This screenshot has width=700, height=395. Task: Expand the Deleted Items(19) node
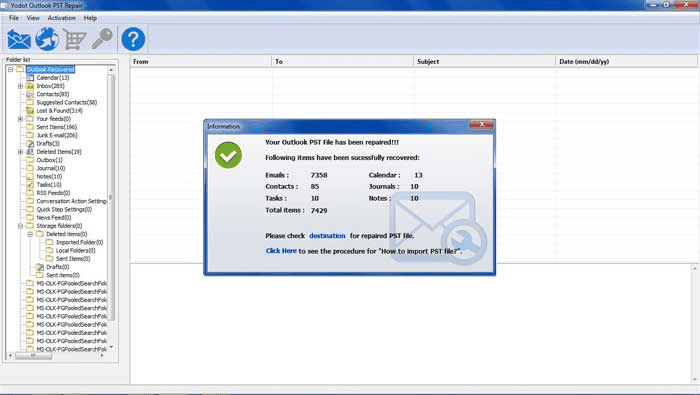coord(20,152)
